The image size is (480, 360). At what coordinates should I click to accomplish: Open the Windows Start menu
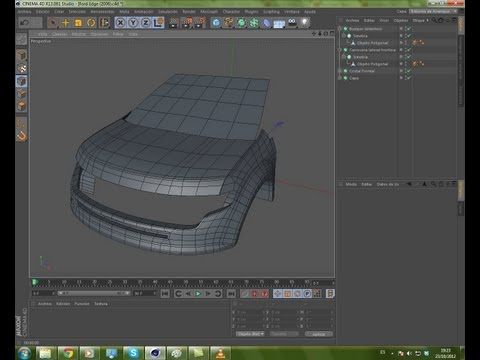(25, 353)
